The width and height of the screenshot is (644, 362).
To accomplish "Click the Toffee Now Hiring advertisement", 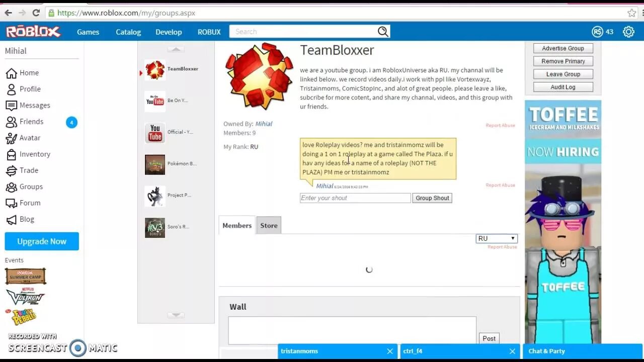I will click(563, 221).
